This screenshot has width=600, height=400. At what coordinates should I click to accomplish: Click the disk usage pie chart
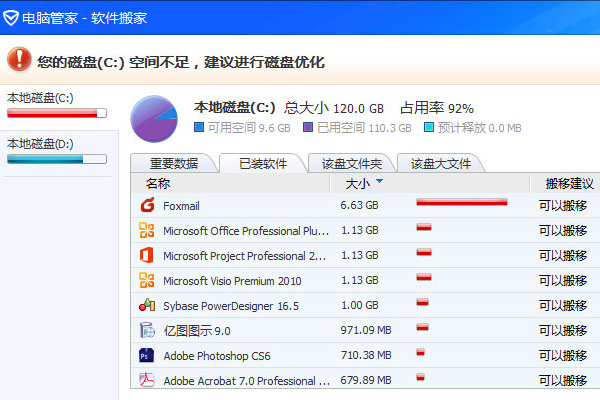[154, 119]
